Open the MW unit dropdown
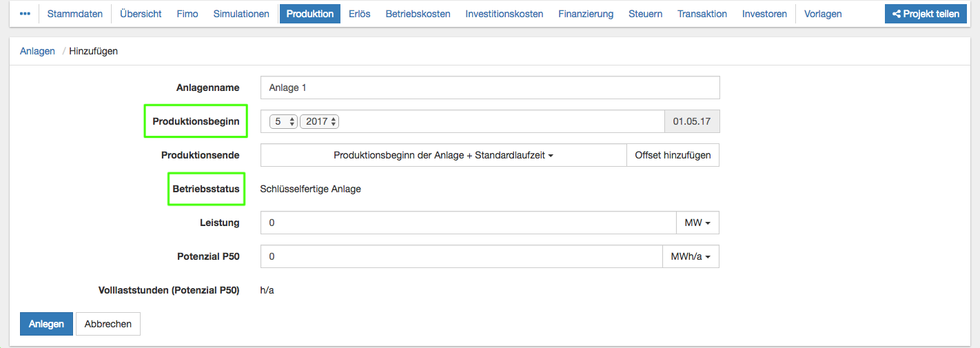 pos(697,223)
